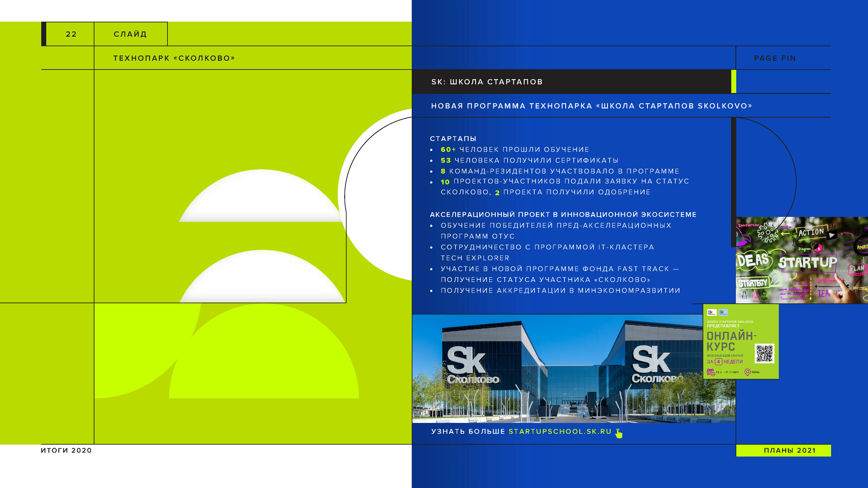
Task: Click the pointing hand cursor icon
Action: (619, 434)
